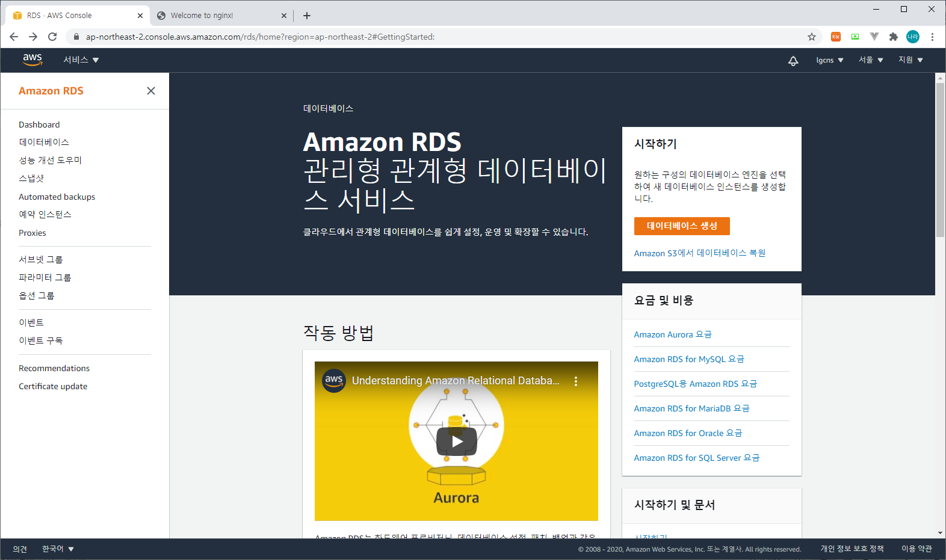Open Amazon S3에서 데이터베이스 복원 link

[700, 253]
